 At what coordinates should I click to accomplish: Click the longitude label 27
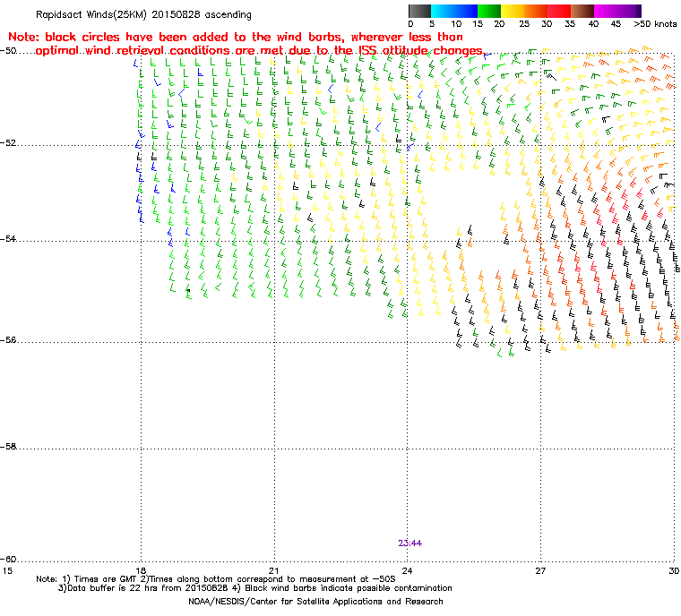540,570
